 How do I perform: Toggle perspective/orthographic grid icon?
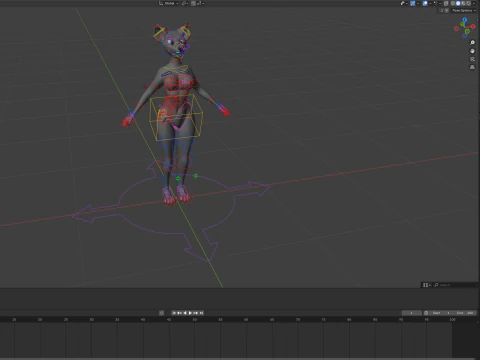[x=472, y=67]
